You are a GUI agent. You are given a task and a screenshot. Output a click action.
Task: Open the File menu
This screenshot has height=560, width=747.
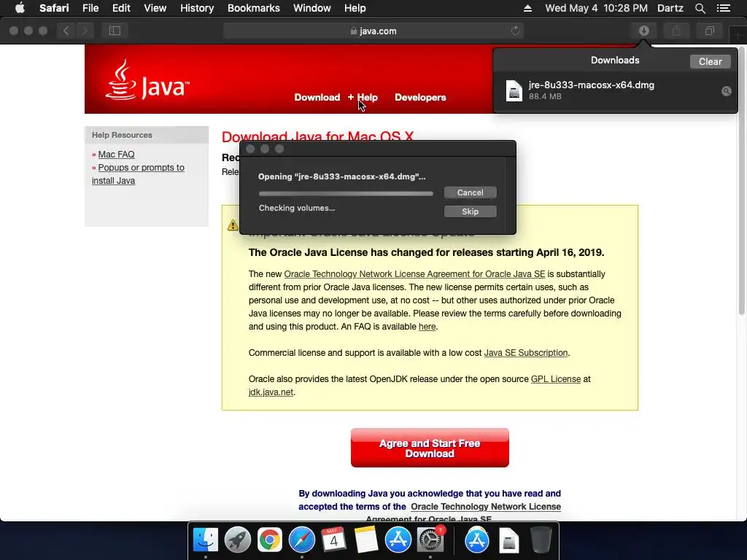[x=90, y=8]
